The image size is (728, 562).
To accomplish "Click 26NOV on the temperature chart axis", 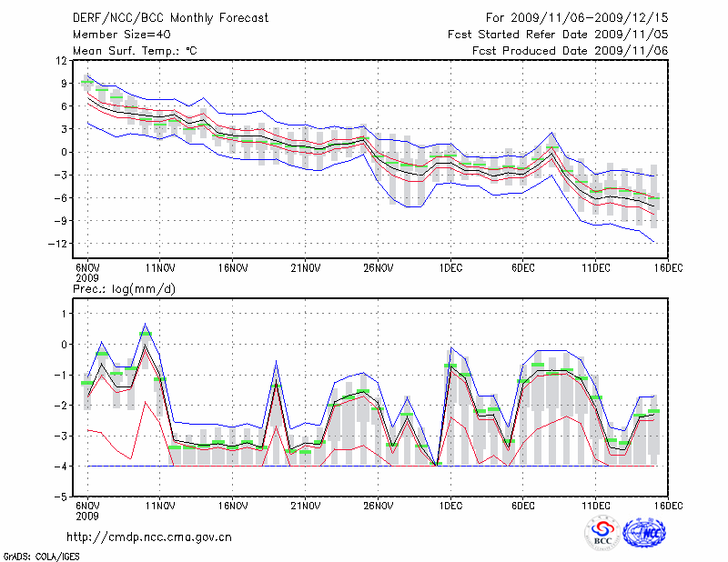I will [378, 267].
